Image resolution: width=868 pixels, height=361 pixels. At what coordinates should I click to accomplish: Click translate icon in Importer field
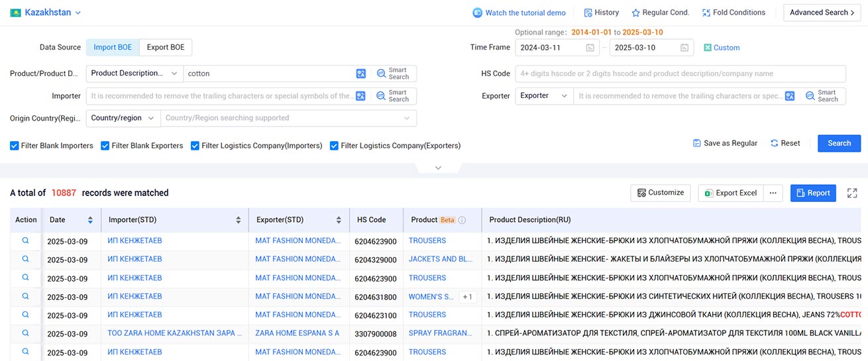360,96
